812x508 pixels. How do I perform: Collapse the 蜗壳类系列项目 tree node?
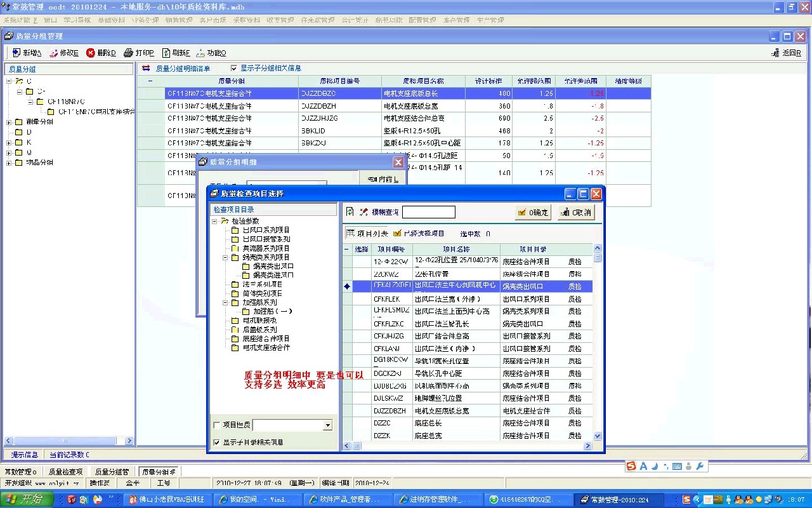click(226, 258)
